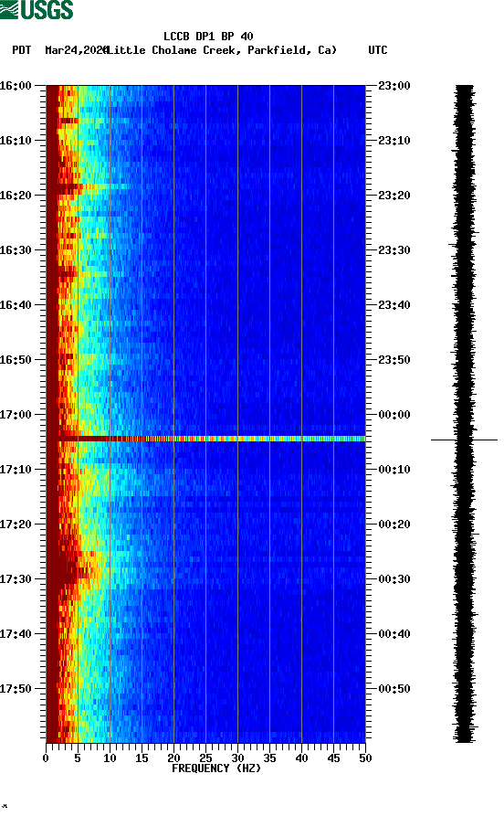Screen dimensions: 504x816
Task: Click the black seismogram waveform trace
Action: point(464,413)
